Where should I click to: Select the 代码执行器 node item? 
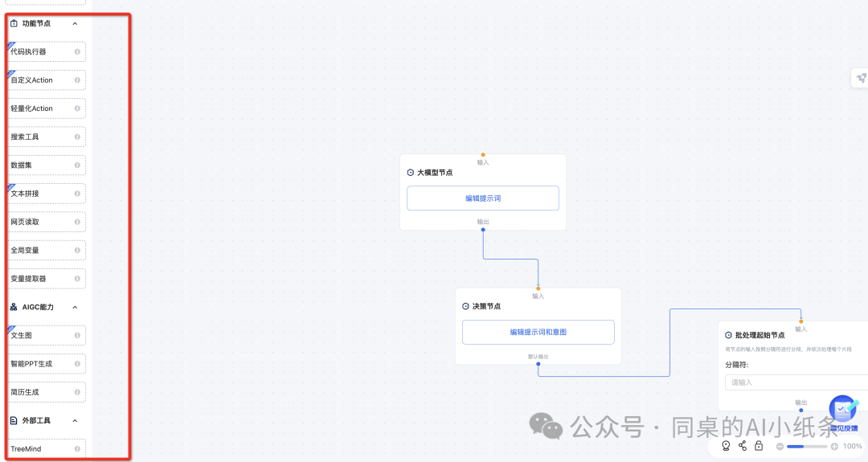tap(47, 52)
